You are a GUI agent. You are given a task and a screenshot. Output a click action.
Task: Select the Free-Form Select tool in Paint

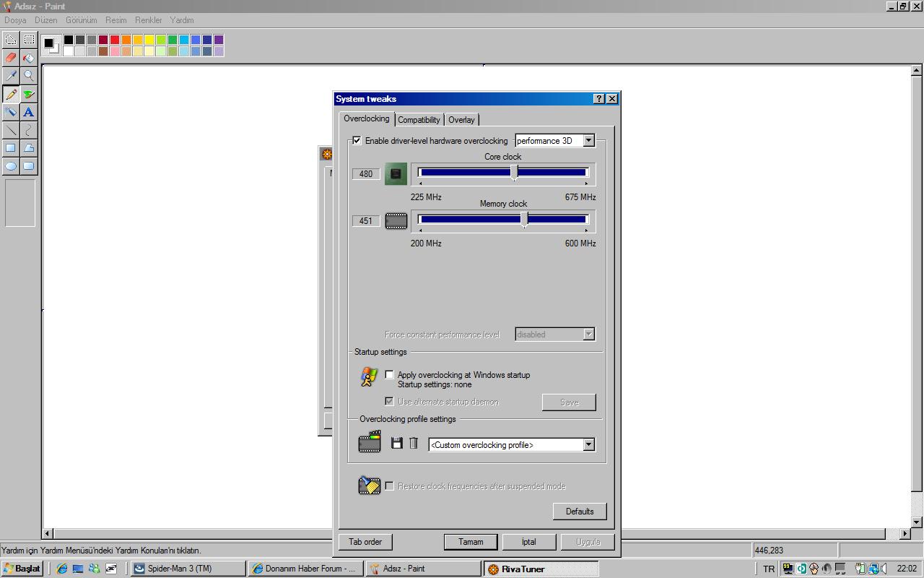11,40
